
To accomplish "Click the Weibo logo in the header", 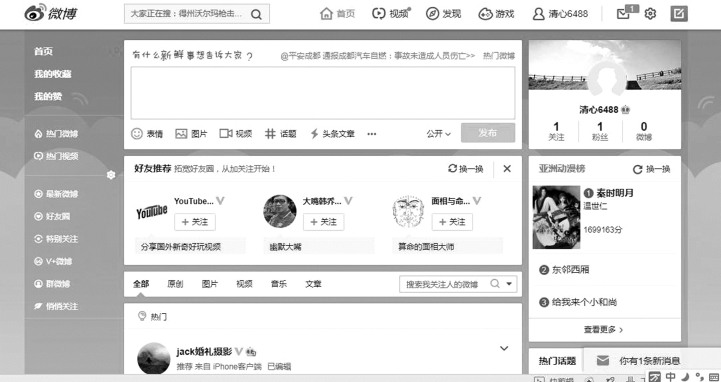I will coord(51,13).
